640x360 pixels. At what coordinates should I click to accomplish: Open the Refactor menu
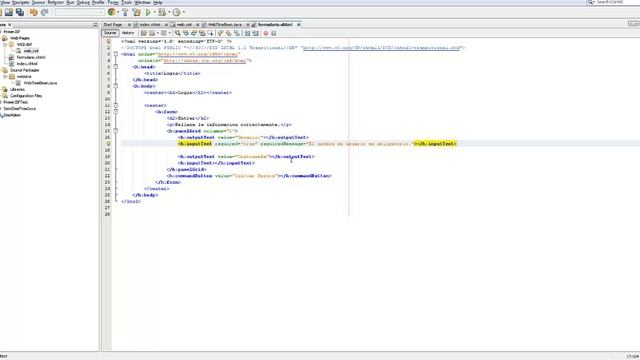56,2
